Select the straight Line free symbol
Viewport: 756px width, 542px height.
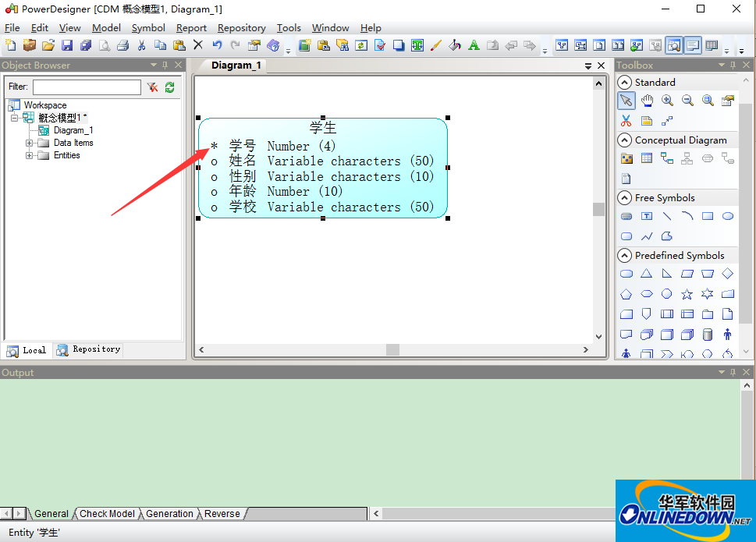667,216
